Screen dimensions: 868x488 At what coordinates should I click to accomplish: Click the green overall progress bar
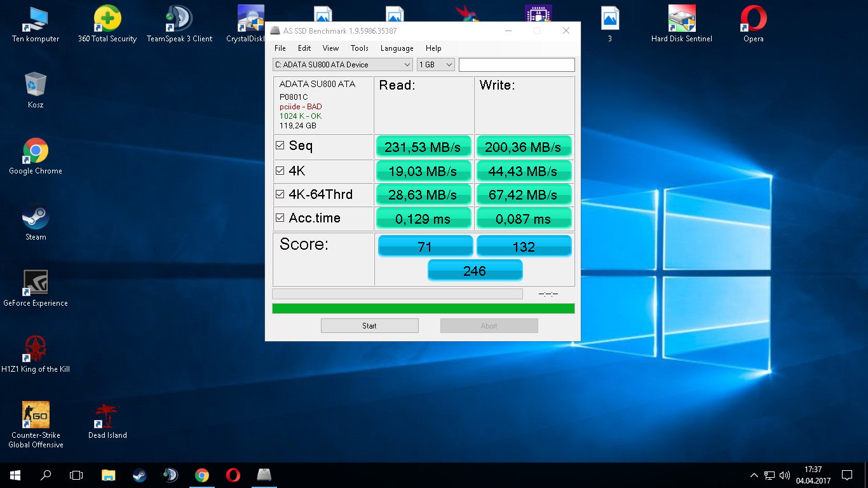click(423, 309)
